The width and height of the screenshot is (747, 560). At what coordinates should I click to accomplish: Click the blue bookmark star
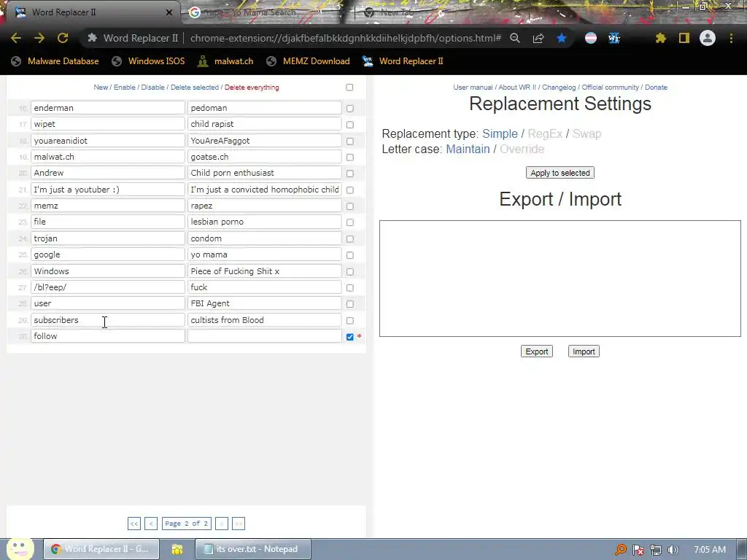click(562, 38)
